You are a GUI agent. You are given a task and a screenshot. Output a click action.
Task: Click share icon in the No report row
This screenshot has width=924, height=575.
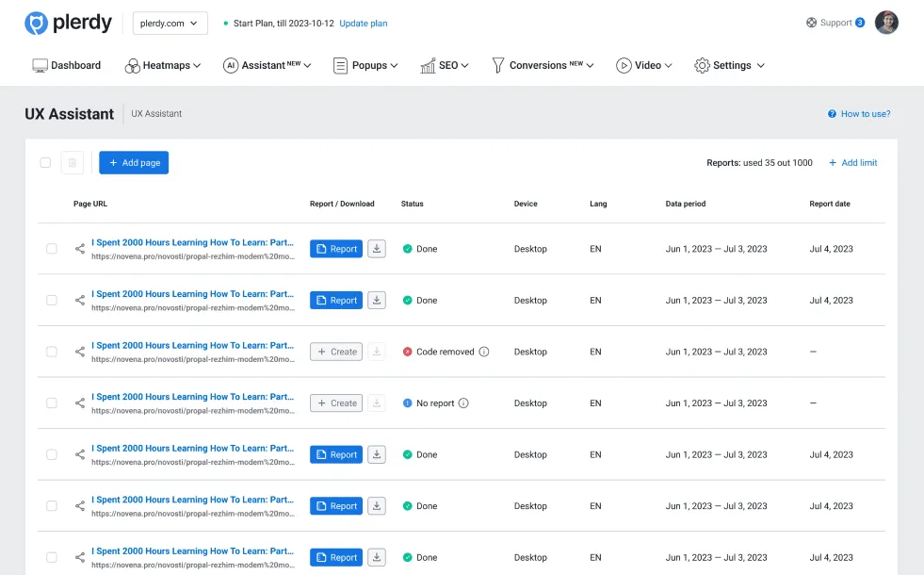click(x=79, y=403)
